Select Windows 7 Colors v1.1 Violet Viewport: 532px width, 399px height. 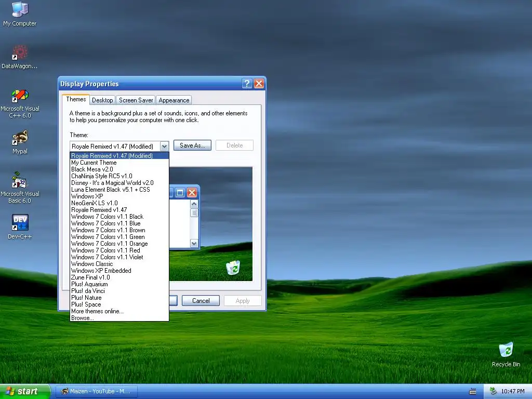(x=119, y=257)
